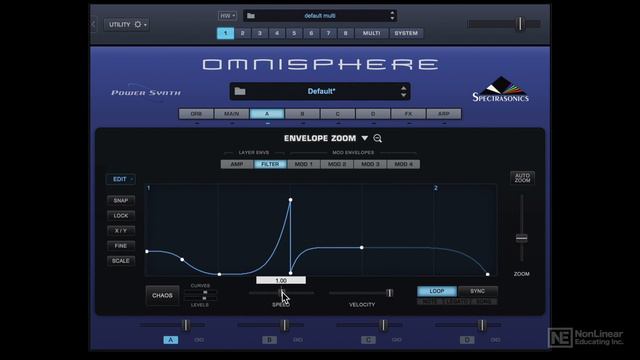Select part 5 button
The height and width of the screenshot is (360, 640).
tap(294, 33)
